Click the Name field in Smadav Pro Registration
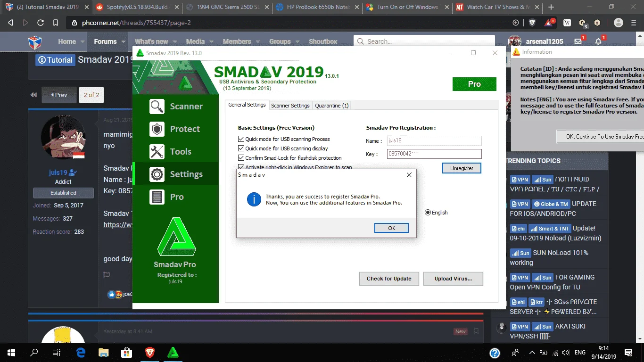Image resolution: width=644 pixels, height=362 pixels. pos(434,140)
